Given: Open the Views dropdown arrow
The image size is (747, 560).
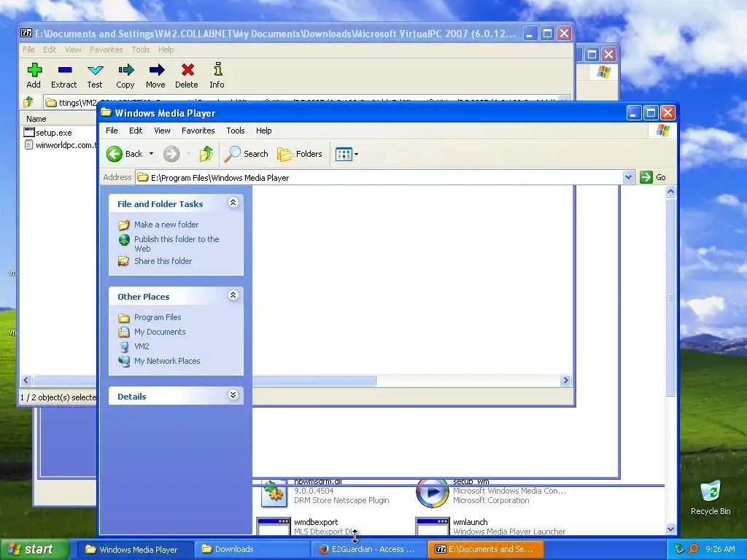Looking at the screenshot, I should pos(356,155).
